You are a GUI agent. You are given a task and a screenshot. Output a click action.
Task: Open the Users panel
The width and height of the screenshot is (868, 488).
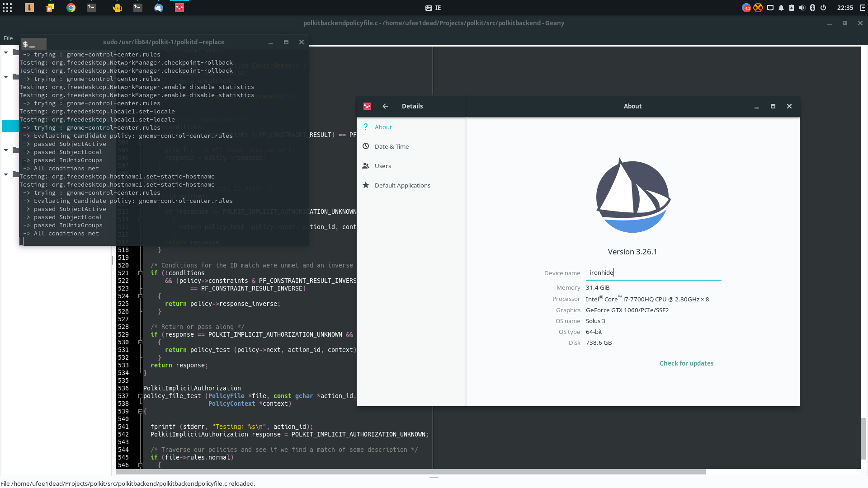tap(411, 166)
